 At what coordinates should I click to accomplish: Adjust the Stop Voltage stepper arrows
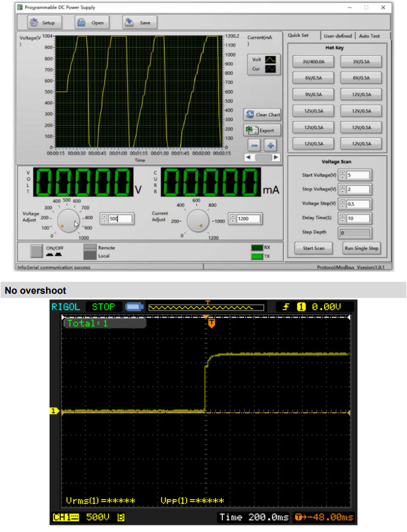tap(343, 189)
